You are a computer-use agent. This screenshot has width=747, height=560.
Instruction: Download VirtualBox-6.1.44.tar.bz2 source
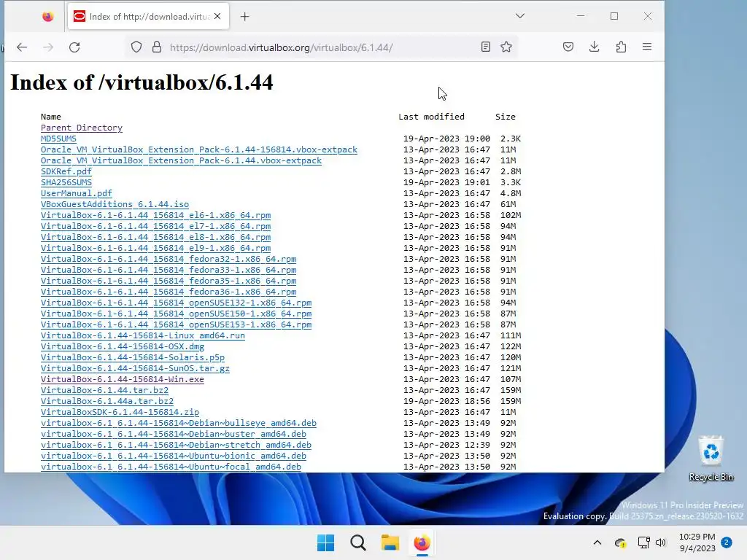pos(104,391)
